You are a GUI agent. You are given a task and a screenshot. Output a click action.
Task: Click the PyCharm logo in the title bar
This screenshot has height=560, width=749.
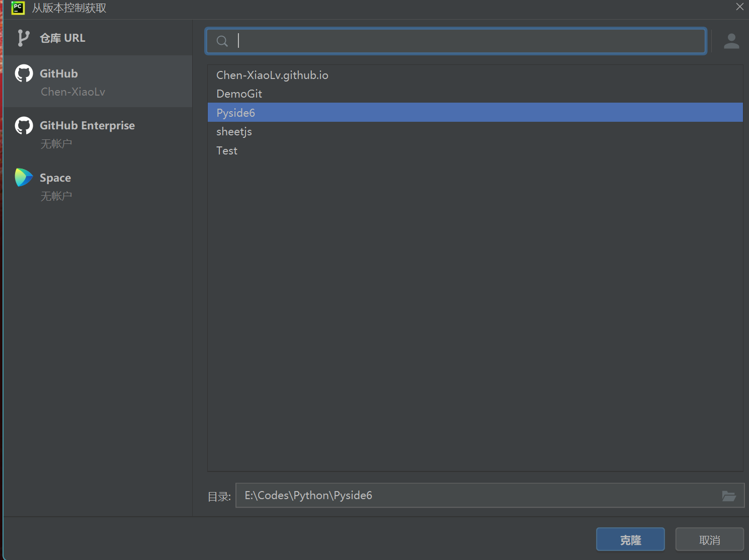pyautogui.click(x=18, y=8)
